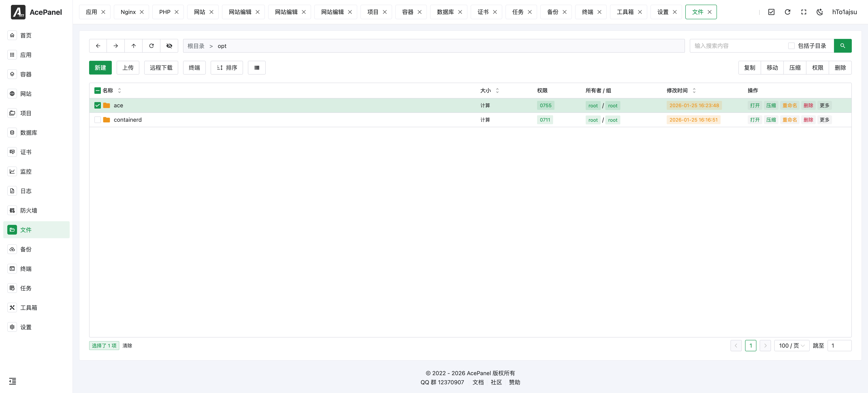Uncheck the ace folder checkbox
The height and width of the screenshot is (393, 868).
98,106
